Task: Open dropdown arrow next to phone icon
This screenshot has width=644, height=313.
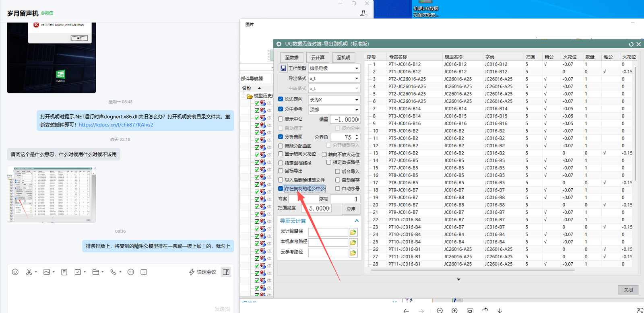Action: pos(120,272)
